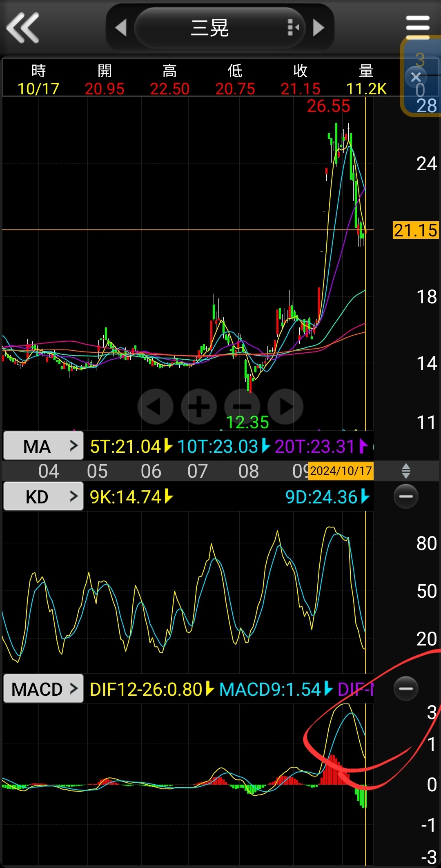The width and height of the screenshot is (441, 868).
Task: Zoom in chart with plus button
Action: (x=199, y=407)
